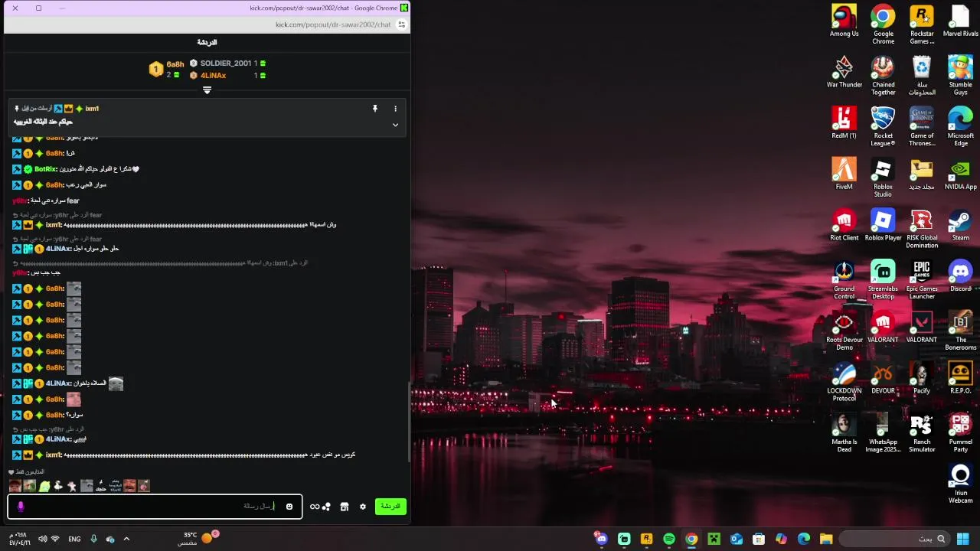
Task: Open NVIDIA App desktop icon
Action: pyautogui.click(x=960, y=174)
